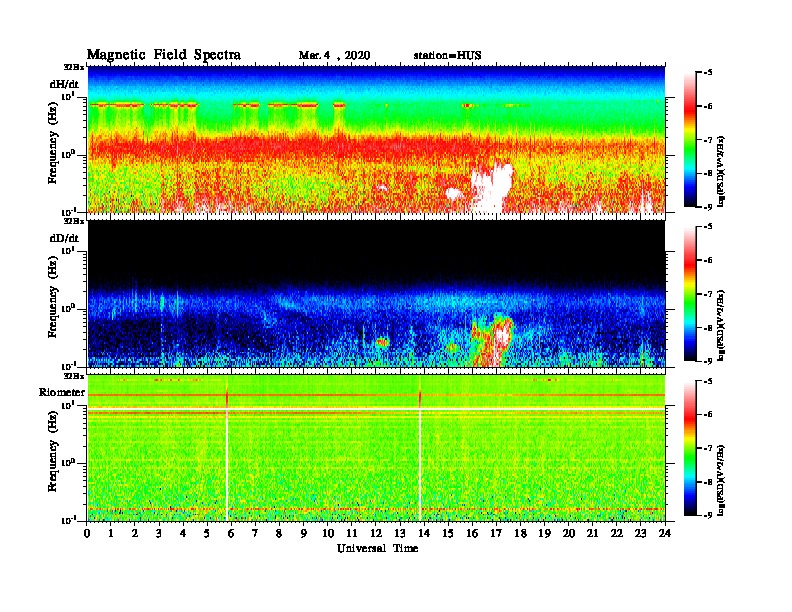Click the hour 22 tick label on time axis
The width and height of the screenshot is (792, 612).
point(617,533)
